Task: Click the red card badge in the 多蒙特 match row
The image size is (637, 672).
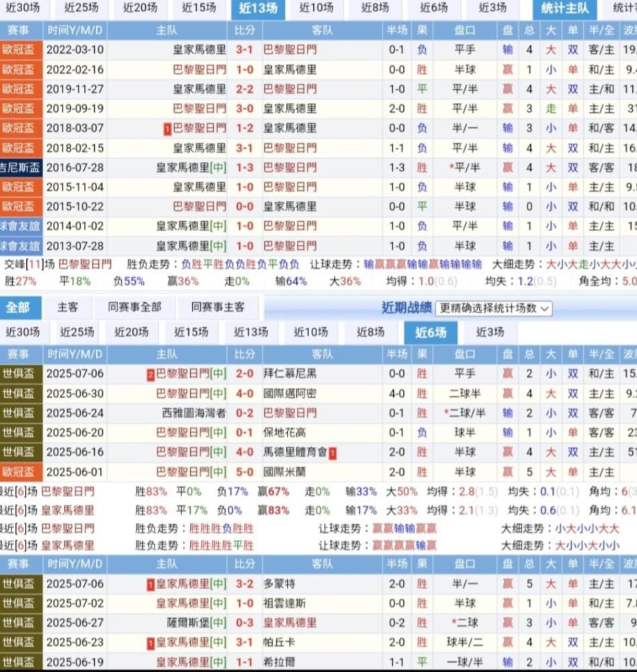Action: coord(151,585)
